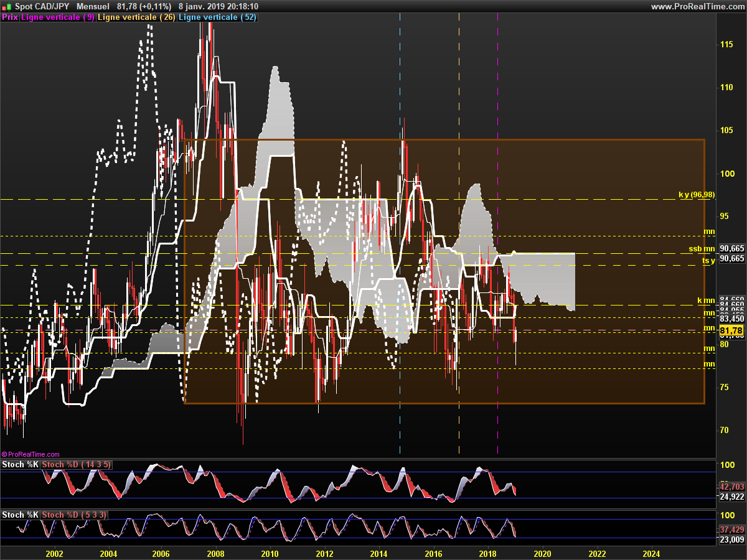Image resolution: width=747 pixels, height=560 pixels.
Task: Click Stoch %K label in upper stochastic panel
Action: click(x=21, y=465)
